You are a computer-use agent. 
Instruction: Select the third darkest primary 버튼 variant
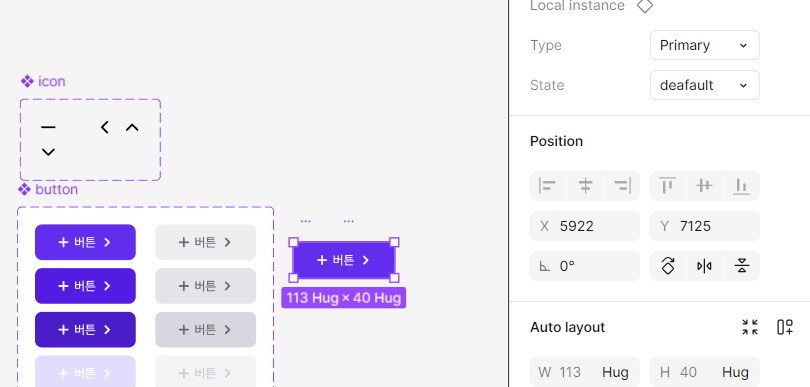point(85,330)
